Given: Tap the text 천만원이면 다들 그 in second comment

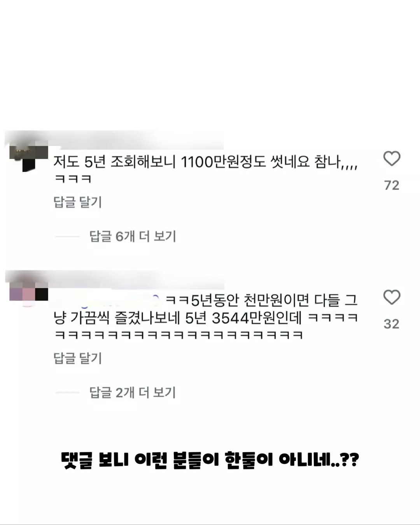Looking at the screenshot, I should click(301, 300).
